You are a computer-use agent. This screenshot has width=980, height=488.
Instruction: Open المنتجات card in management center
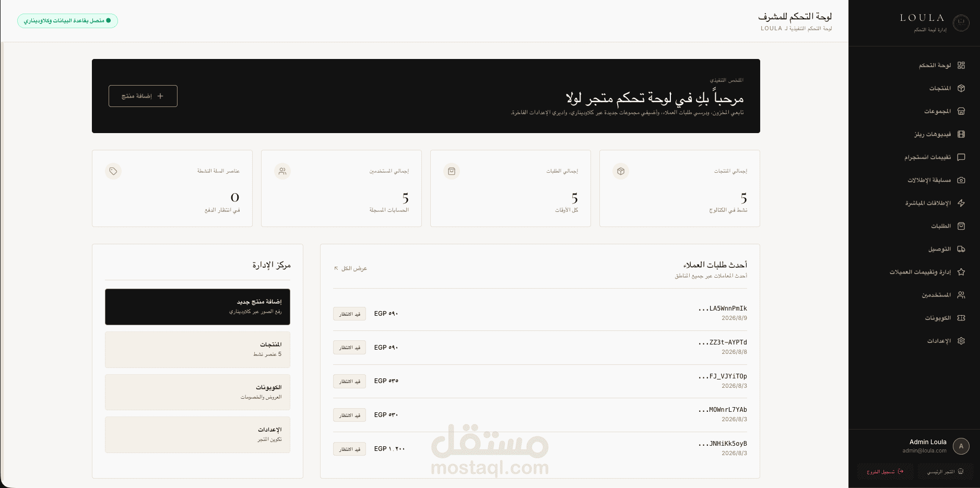(197, 350)
